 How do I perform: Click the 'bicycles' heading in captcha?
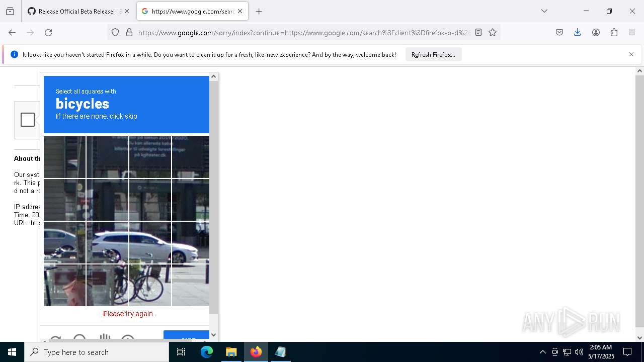(x=83, y=104)
